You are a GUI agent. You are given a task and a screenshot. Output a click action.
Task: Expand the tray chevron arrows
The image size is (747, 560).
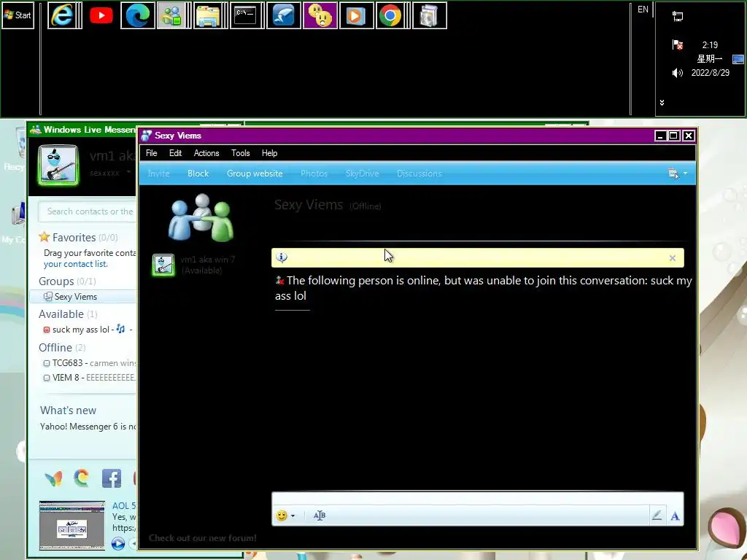coord(662,102)
